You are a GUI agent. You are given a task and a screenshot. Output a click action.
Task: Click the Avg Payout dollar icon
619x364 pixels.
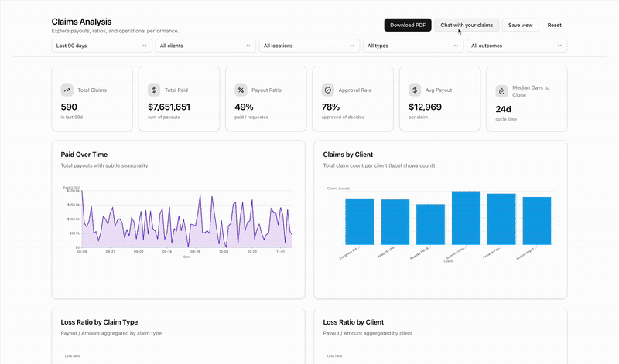[x=415, y=90]
